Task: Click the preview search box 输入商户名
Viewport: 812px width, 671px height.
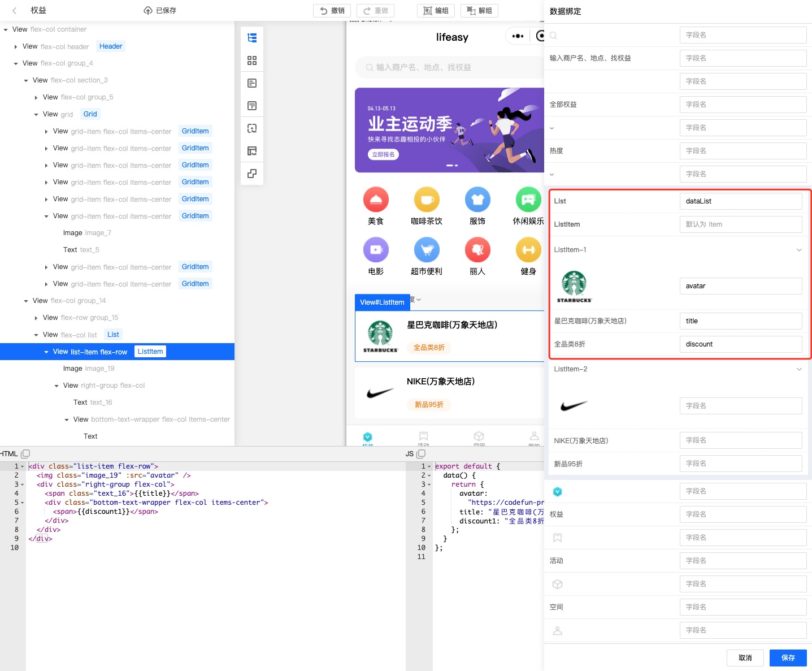Action: click(x=450, y=67)
